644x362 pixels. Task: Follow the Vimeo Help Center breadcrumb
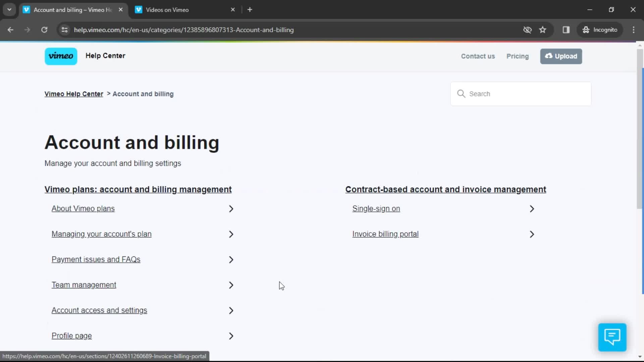[x=74, y=94]
